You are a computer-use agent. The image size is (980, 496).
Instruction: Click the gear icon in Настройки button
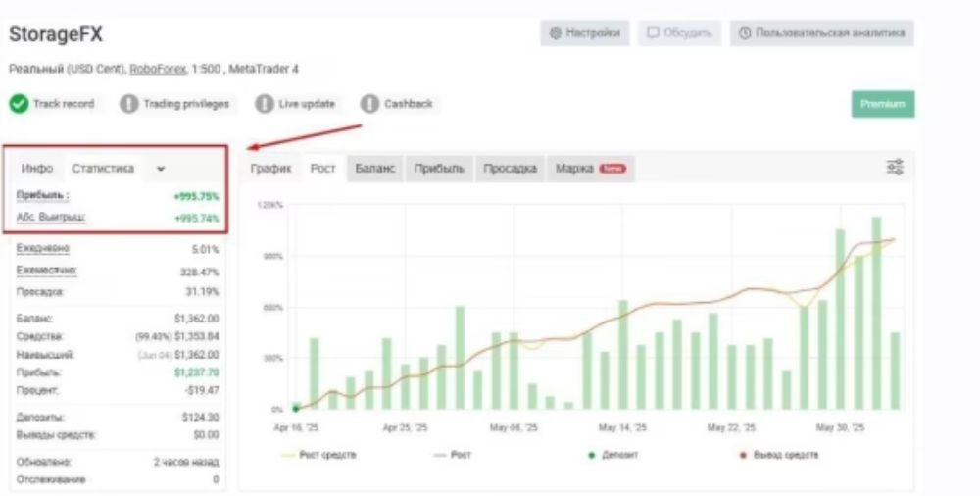point(556,33)
